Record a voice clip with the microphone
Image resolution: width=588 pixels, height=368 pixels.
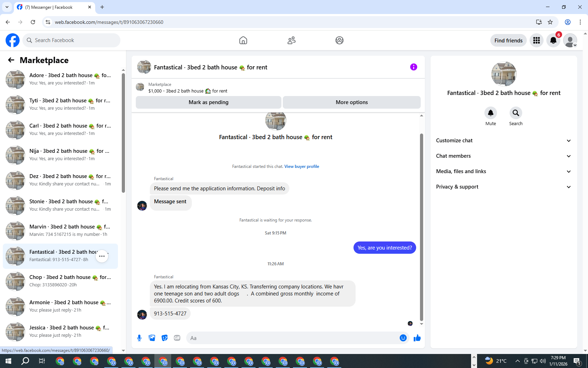[x=139, y=338]
